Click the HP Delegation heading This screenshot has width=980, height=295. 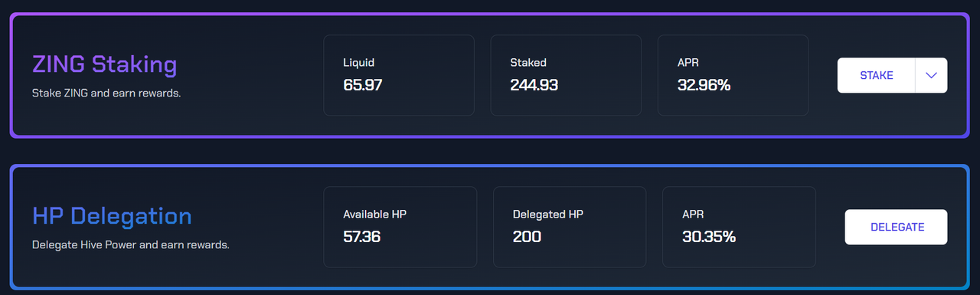coord(112,215)
